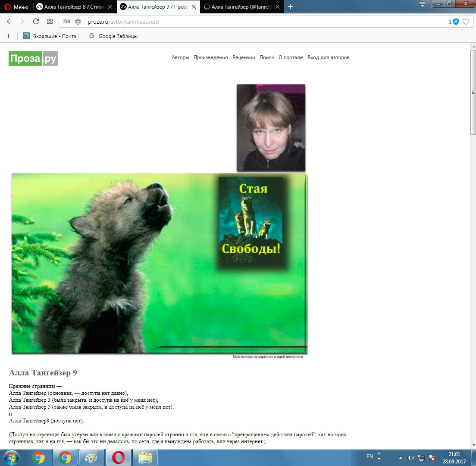Open the ad blocker shield badge

pyautogui.click(x=455, y=22)
